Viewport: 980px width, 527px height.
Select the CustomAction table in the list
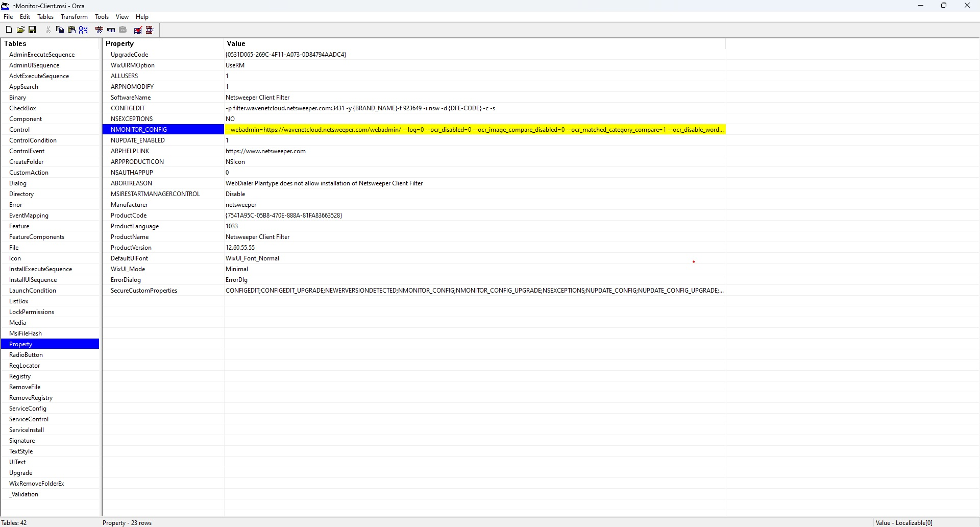pos(29,173)
